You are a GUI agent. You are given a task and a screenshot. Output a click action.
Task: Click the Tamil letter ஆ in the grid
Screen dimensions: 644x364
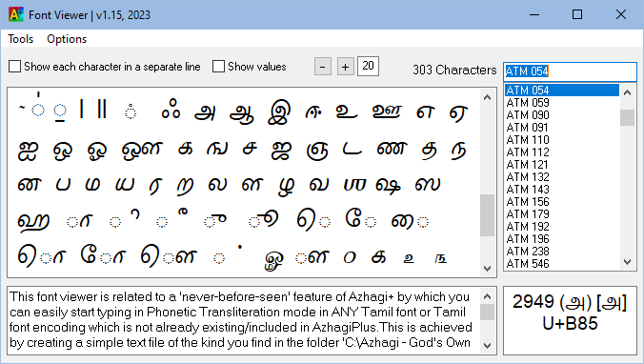coord(242,112)
